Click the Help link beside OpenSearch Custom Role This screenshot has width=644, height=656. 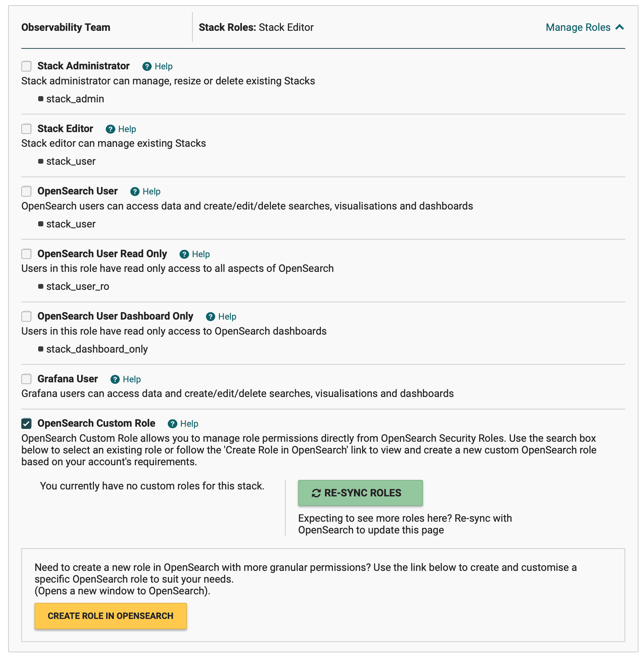click(189, 424)
